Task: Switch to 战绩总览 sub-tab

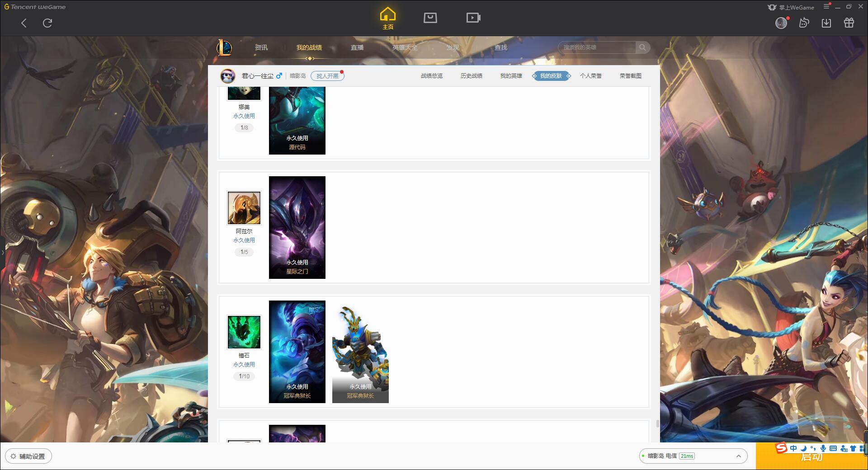Action: tap(432, 76)
